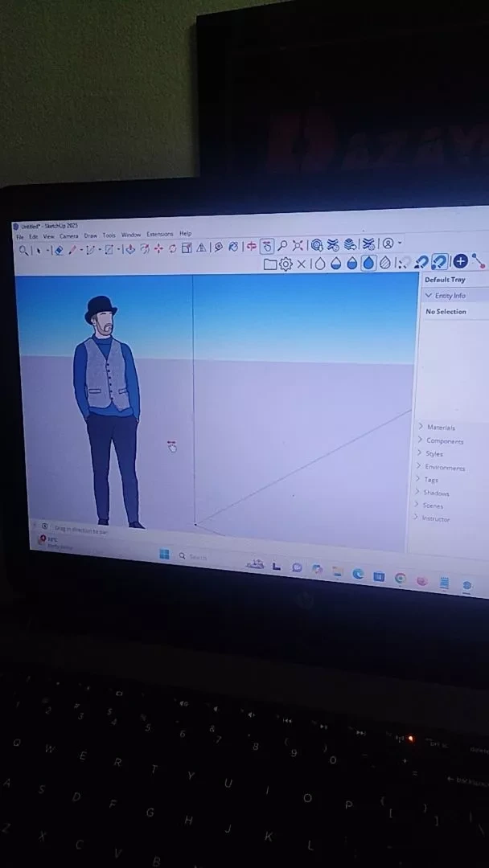Pick the red Pencil line tool
Viewport: 489px width, 868px height.
point(72,250)
